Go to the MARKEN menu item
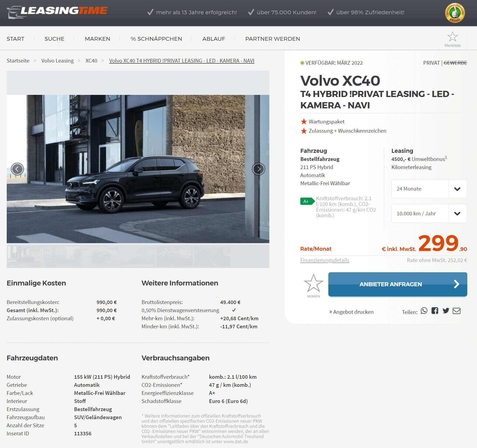Viewport: 477px width, 448px height. tap(97, 39)
